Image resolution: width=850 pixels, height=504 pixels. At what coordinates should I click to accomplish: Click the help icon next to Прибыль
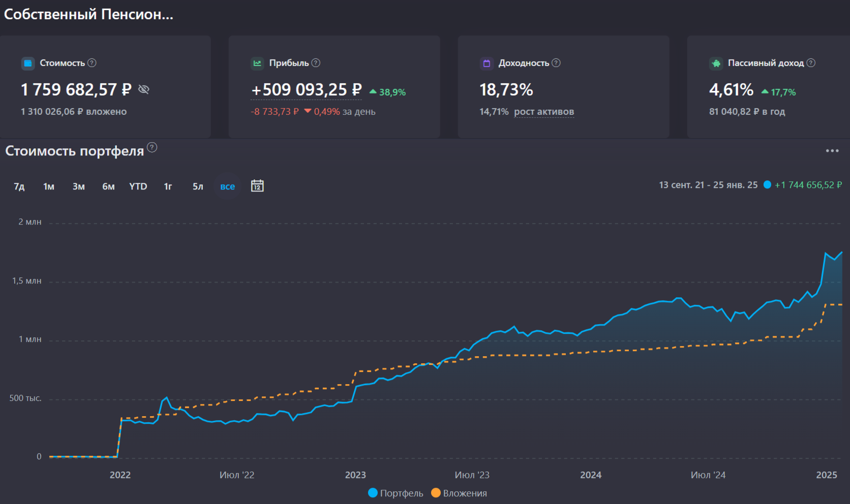click(x=316, y=63)
